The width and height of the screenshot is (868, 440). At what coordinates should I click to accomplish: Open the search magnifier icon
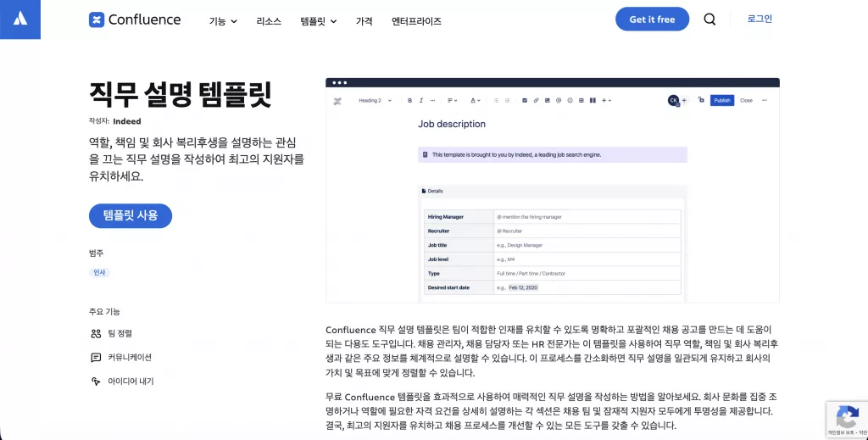coord(709,19)
